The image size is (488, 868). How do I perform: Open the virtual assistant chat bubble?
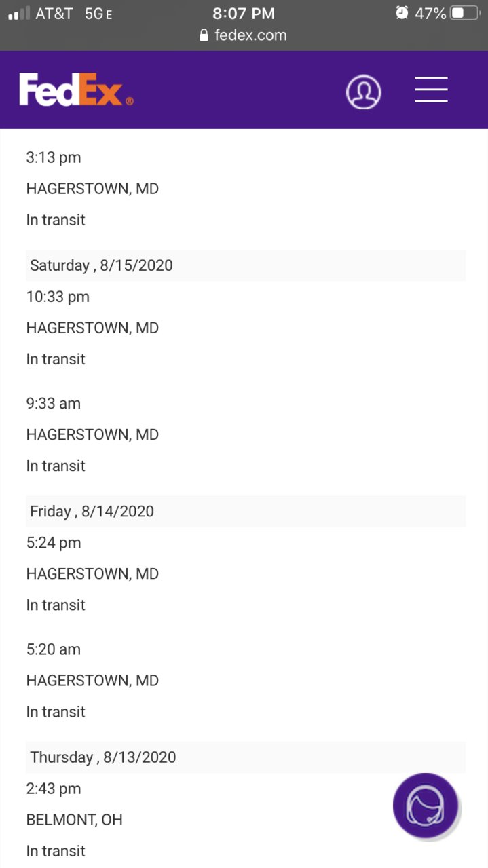(x=426, y=806)
